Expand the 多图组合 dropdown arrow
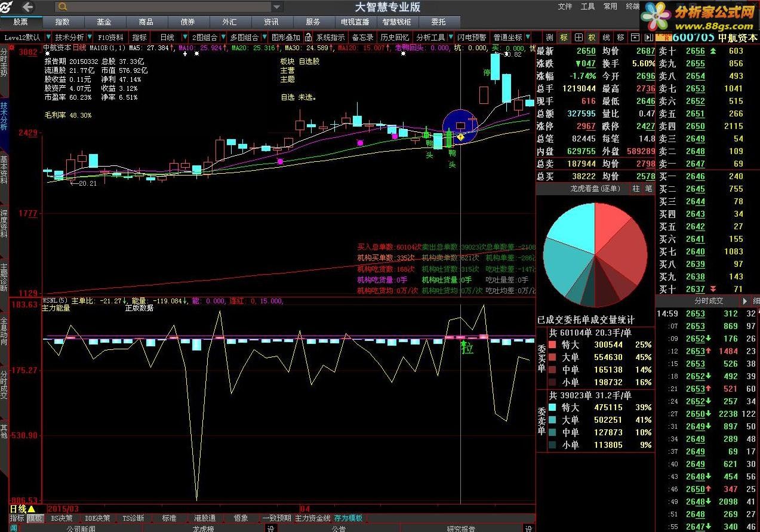Screen dimensions: 760x532 [263, 37]
